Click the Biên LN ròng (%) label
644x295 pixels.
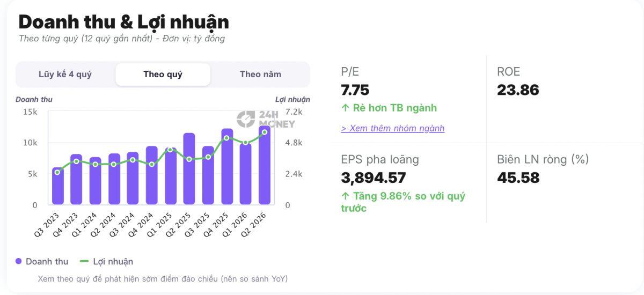pos(543,159)
